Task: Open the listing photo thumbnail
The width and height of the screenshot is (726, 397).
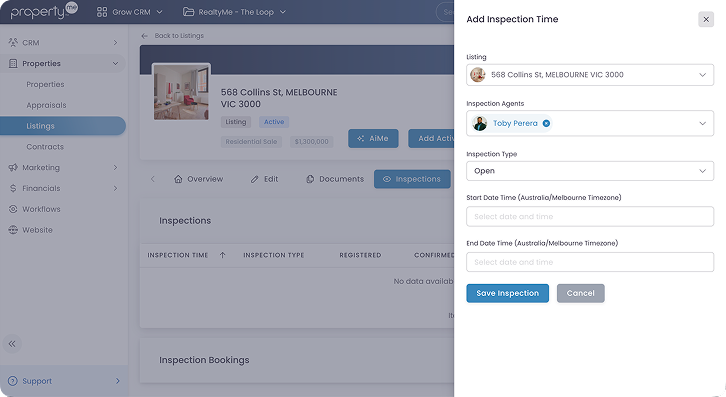Action: point(181,92)
